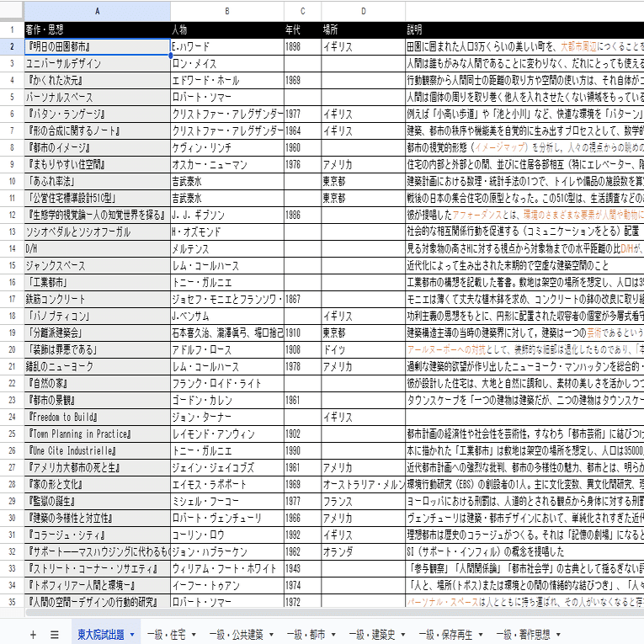The height and width of the screenshot is (644, 644).
Task: Select cell オランダ
Action: (x=364, y=552)
